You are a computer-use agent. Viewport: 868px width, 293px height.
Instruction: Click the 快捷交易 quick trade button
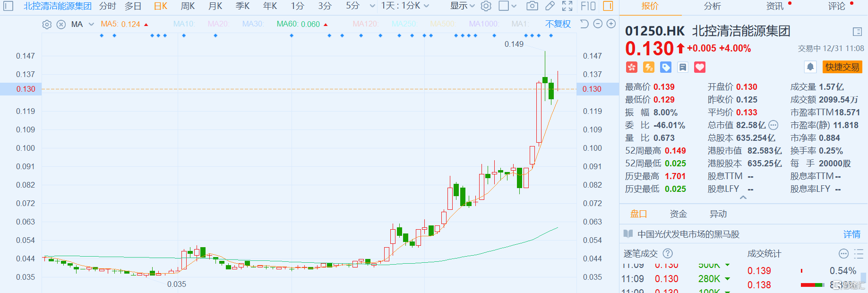click(x=842, y=67)
